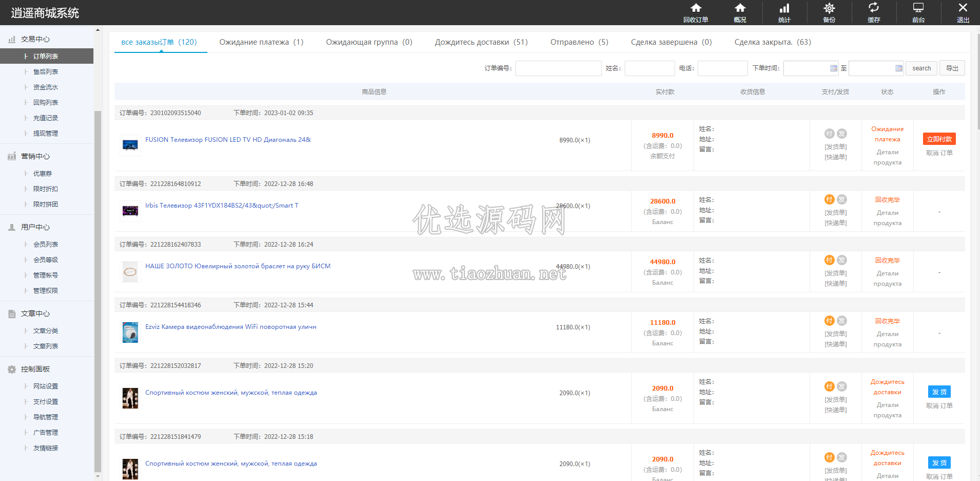
Task: Open calendar icon in start date field
Action: click(x=834, y=68)
